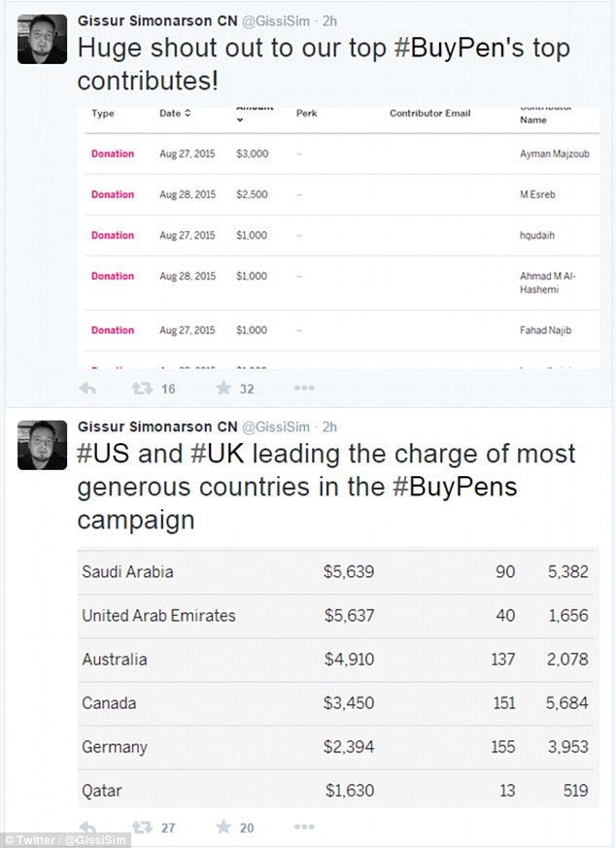Image resolution: width=616 pixels, height=848 pixels.
Task: Retweet the #BuyPen's top contributors tweet
Action: [142, 388]
